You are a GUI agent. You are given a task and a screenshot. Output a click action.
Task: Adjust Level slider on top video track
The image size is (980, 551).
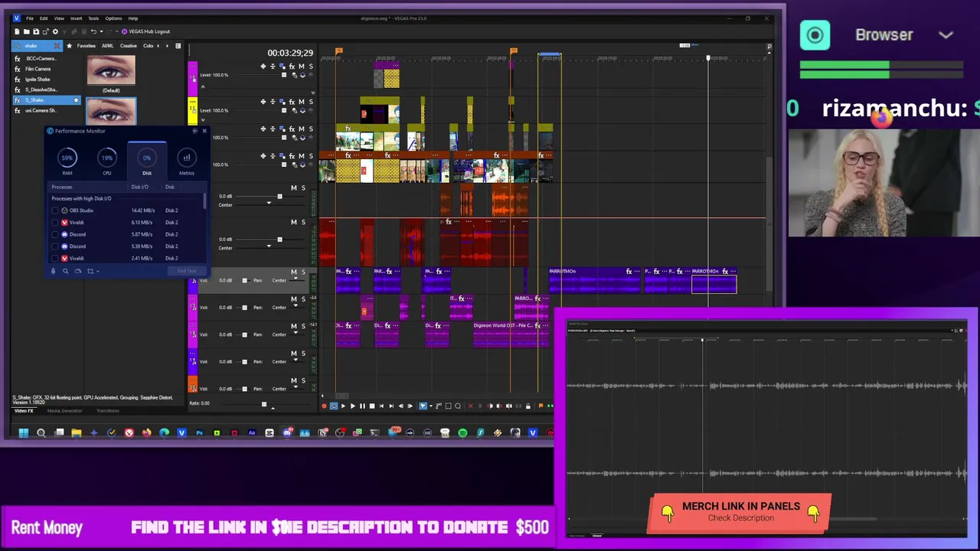(x=284, y=75)
